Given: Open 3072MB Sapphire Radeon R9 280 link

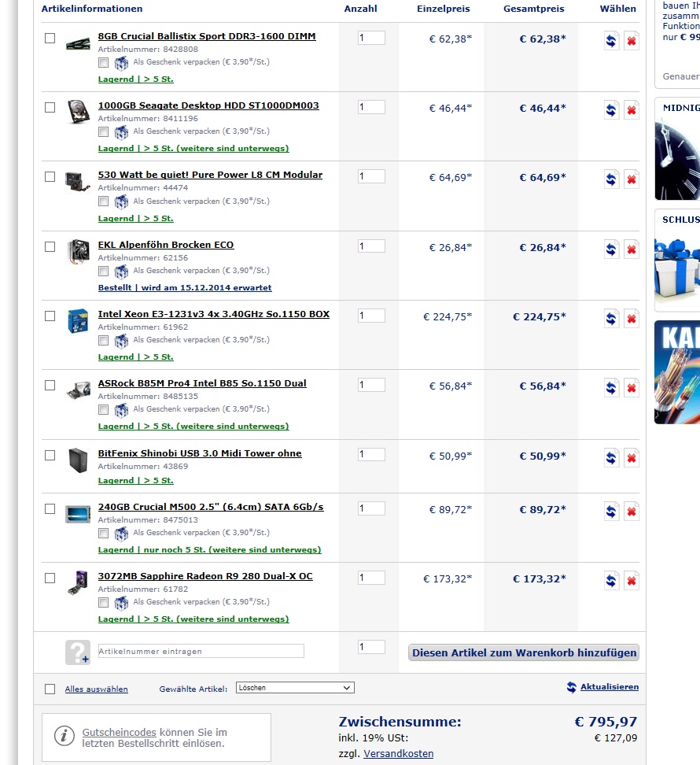Looking at the screenshot, I should [205, 576].
